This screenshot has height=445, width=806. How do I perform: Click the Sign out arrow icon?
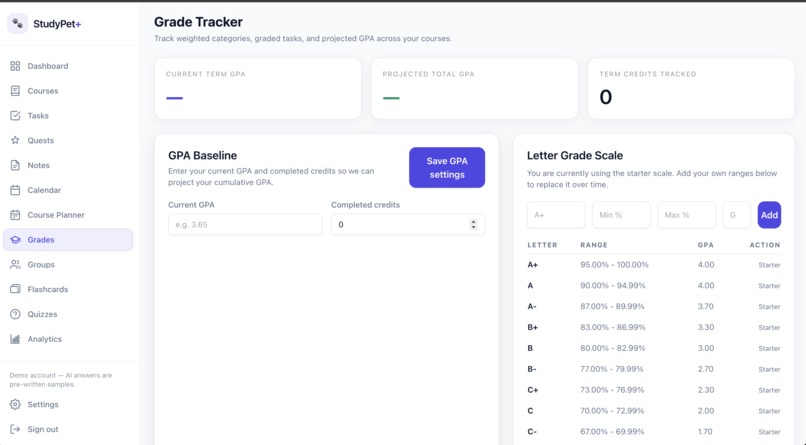(x=15, y=429)
